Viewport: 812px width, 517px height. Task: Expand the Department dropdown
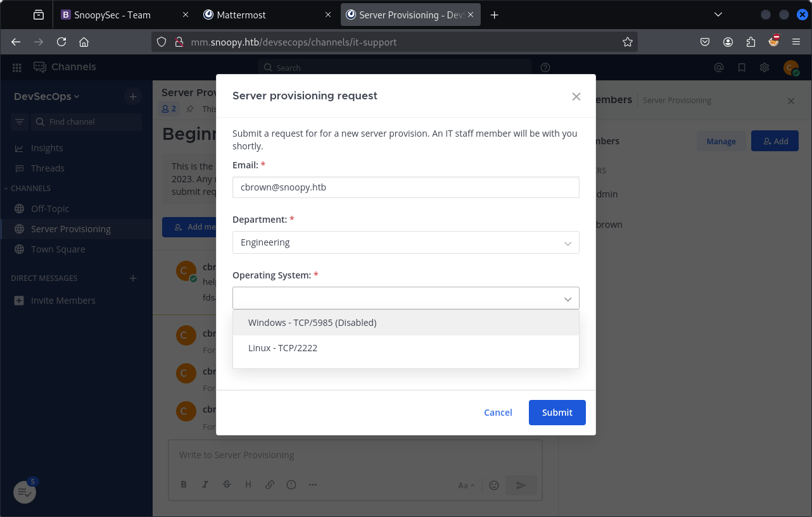tap(405, 243)
